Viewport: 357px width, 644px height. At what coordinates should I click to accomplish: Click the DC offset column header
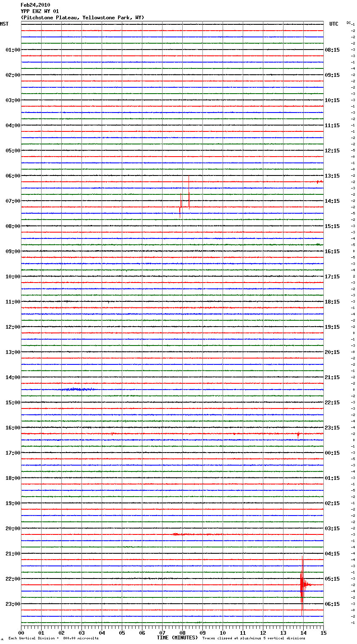[x=349, y=23]
